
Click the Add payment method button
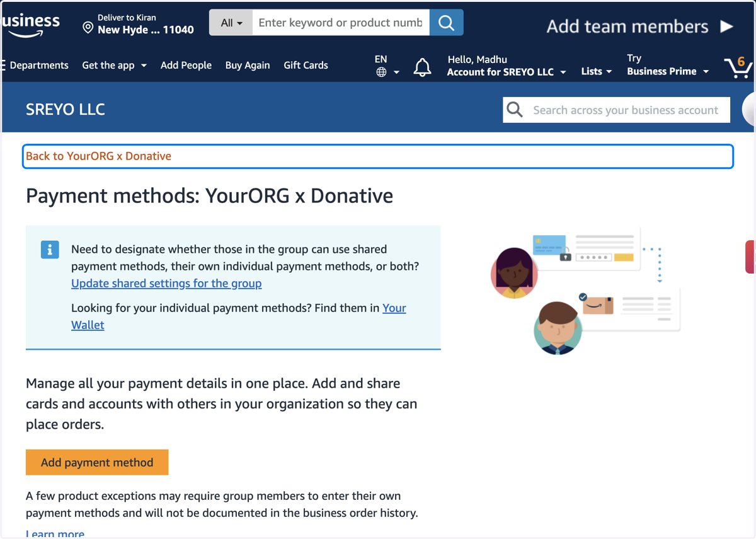pos(97,462)
